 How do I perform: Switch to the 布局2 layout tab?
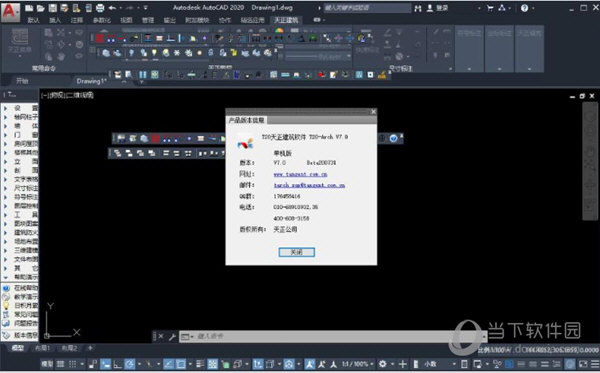point(70,348)
